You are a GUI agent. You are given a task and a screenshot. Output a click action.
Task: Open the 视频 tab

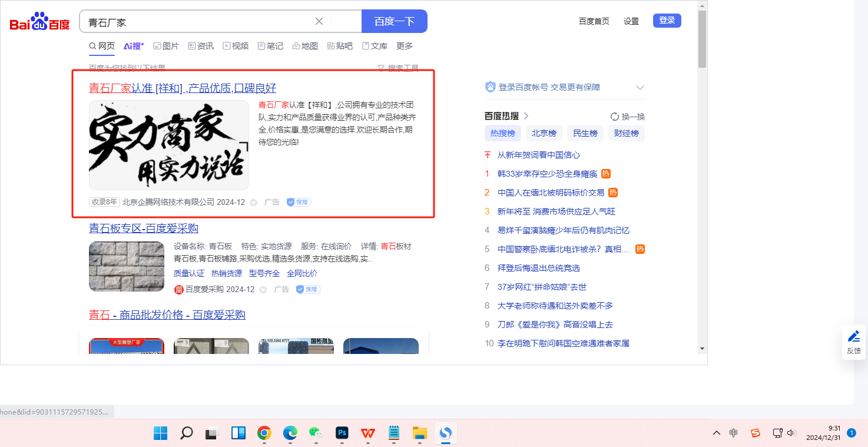(236, 46)
